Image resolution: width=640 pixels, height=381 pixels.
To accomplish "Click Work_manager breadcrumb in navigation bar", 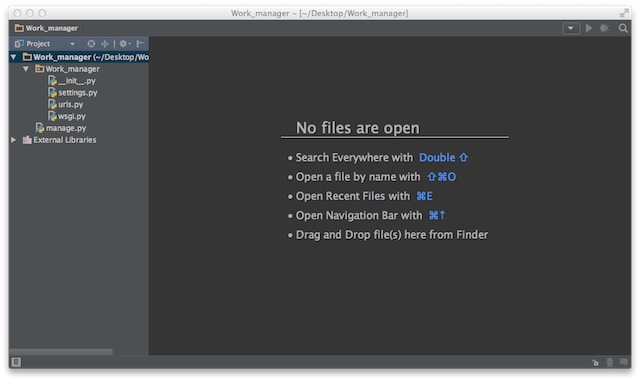I will pyautogui.click(x=51, y=28).
